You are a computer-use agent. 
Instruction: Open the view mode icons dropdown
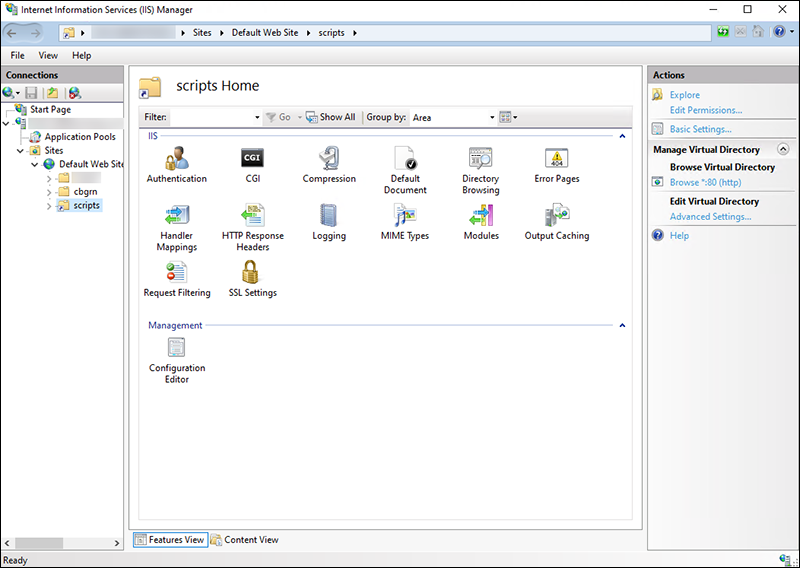coord(508,117)
